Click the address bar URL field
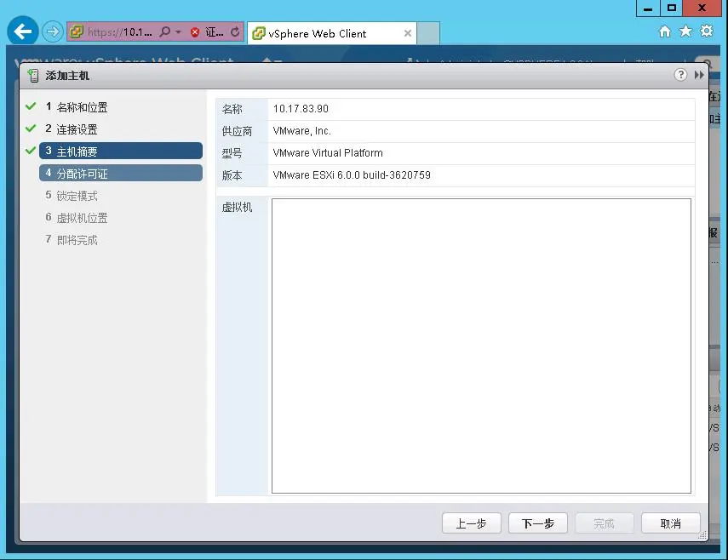The width and height of the screenshot is (728, 560). (x=119, y=32)
